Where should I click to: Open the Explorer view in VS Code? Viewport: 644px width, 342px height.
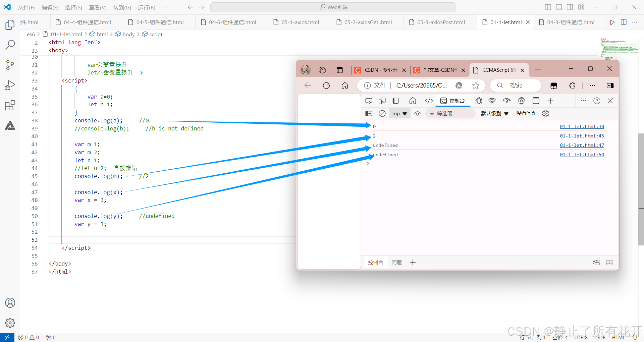click(x=10, y=24)
